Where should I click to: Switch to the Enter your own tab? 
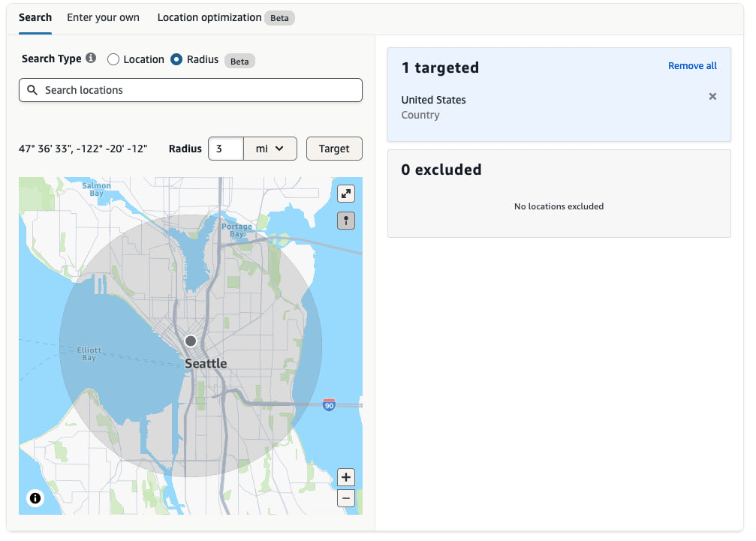103,17
